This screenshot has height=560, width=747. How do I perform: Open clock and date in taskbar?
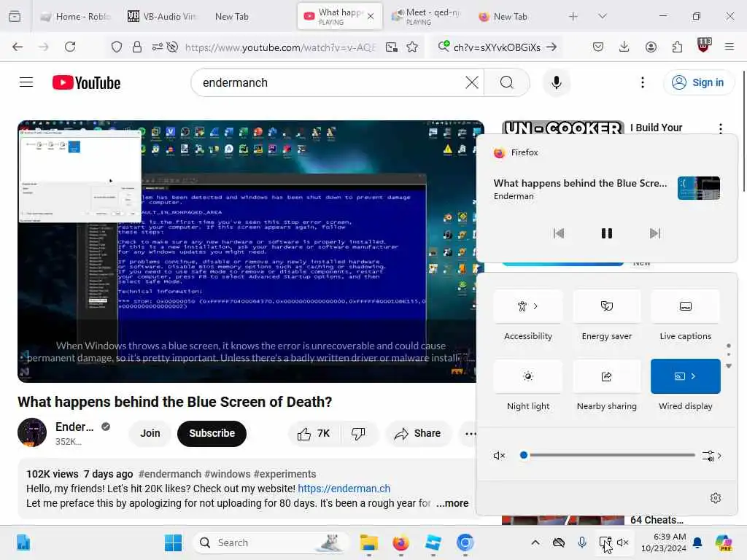point(663,542)
